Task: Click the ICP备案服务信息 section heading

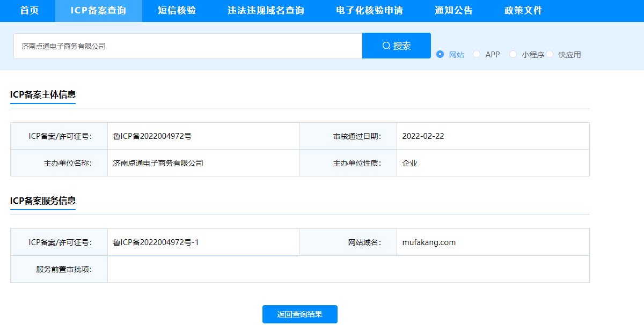Action: pyautogui.click(x=43, y=201)
